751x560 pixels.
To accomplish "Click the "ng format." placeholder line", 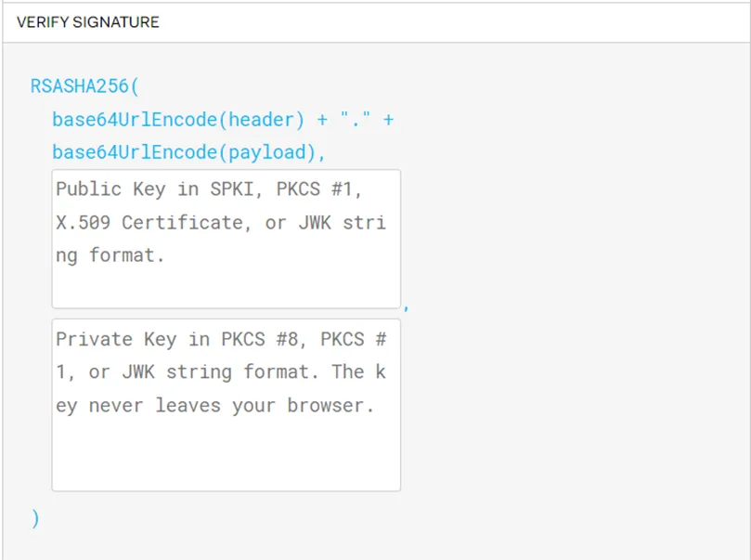I will 110,255.
